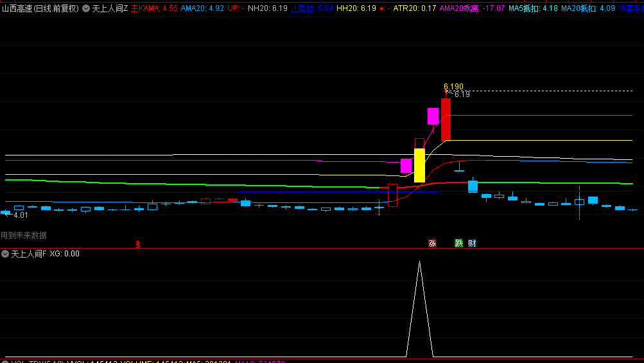Click the stock title 山西高速(日线.前复权)
Image resolution: width=644 pixels, height=363 pixels.
click(x=40, y=8)
